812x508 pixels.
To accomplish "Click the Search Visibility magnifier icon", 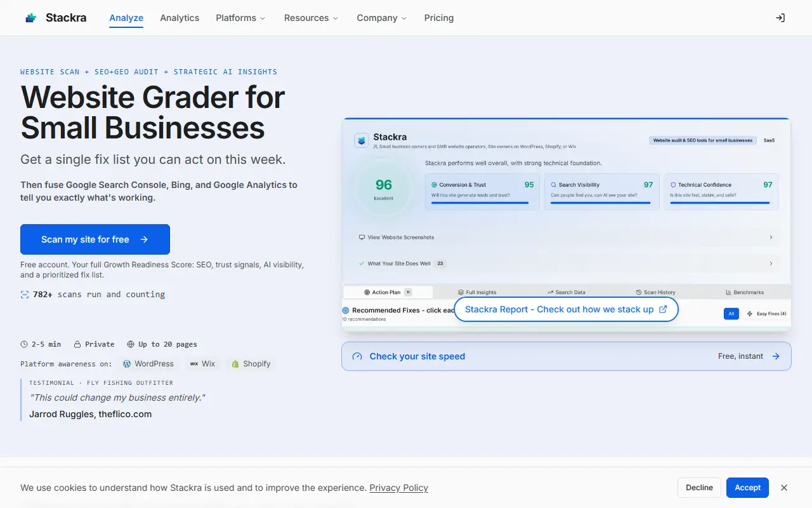I will (x=554, y=185).
